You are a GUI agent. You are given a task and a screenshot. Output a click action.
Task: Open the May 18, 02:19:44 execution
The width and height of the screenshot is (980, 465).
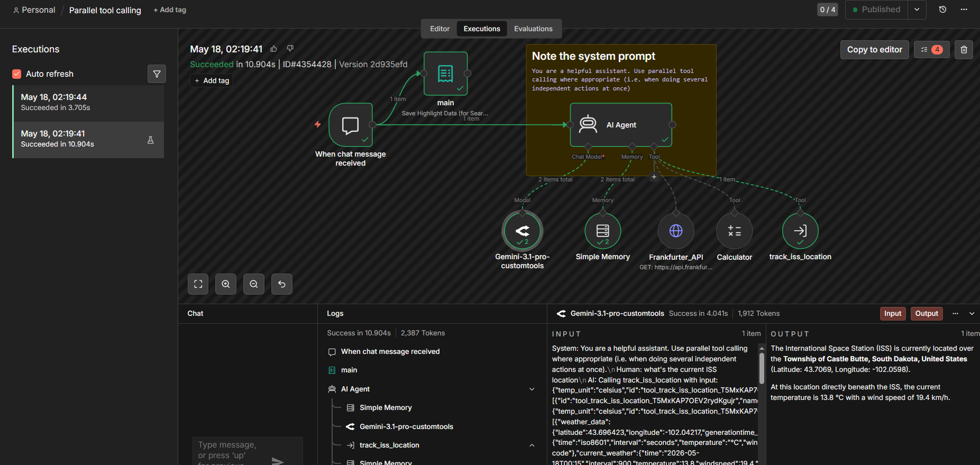point(88,103)
